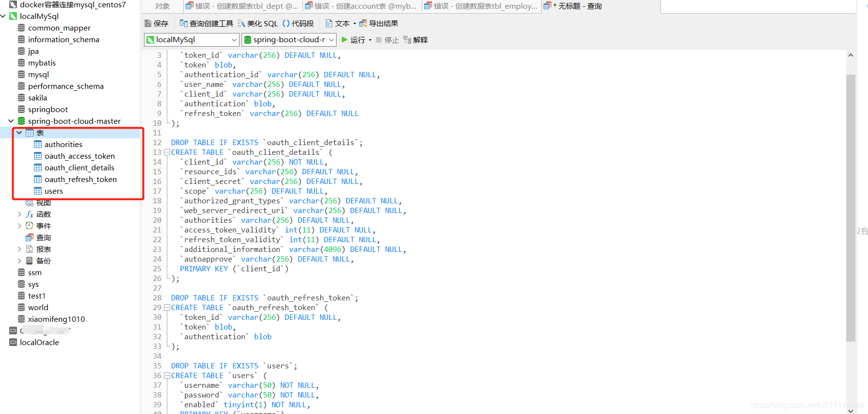This screenshot has width=868, height=414.
Task: Open the localMySql connection combo box
Action: pos(192,40)
